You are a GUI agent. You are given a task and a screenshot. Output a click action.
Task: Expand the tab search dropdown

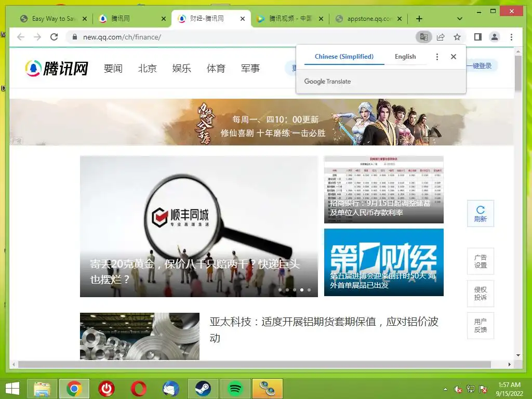coord(459,19)
